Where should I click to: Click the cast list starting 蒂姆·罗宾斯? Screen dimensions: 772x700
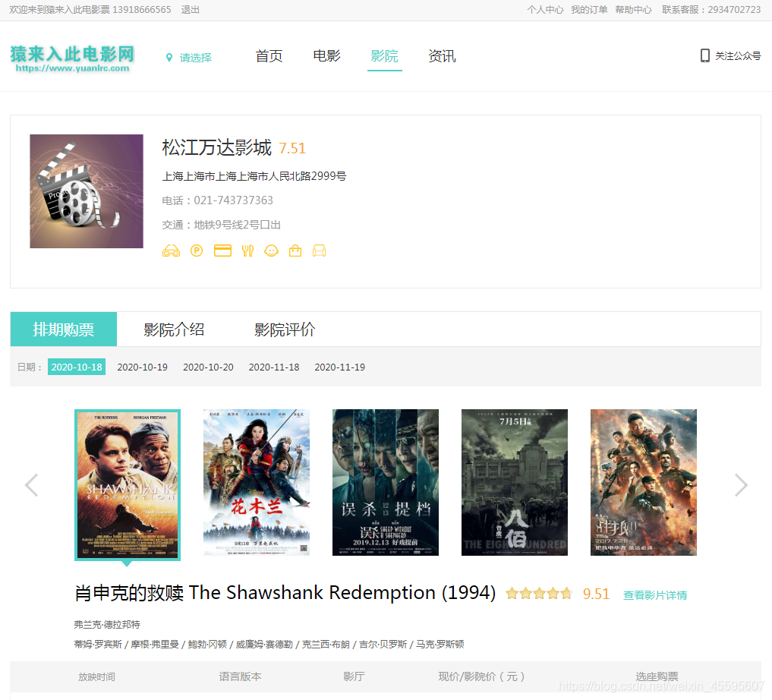pyautogui.click(x=269, y=645)
